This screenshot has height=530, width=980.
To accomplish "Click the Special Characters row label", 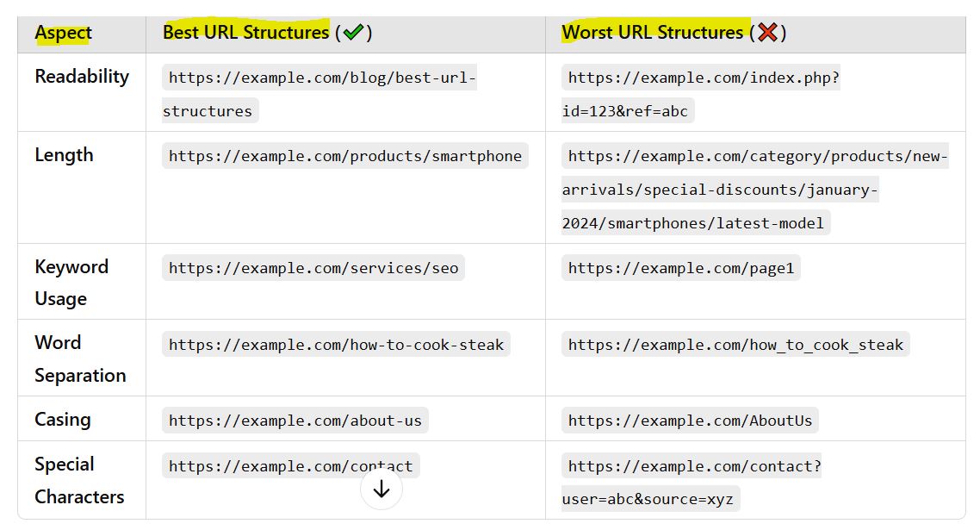I will [x=79, y=480].
